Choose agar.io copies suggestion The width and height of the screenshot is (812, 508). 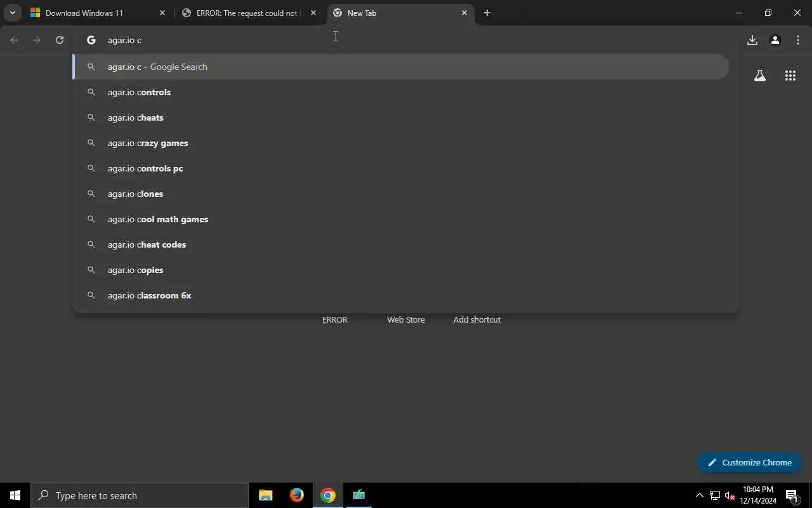point(401,270)
